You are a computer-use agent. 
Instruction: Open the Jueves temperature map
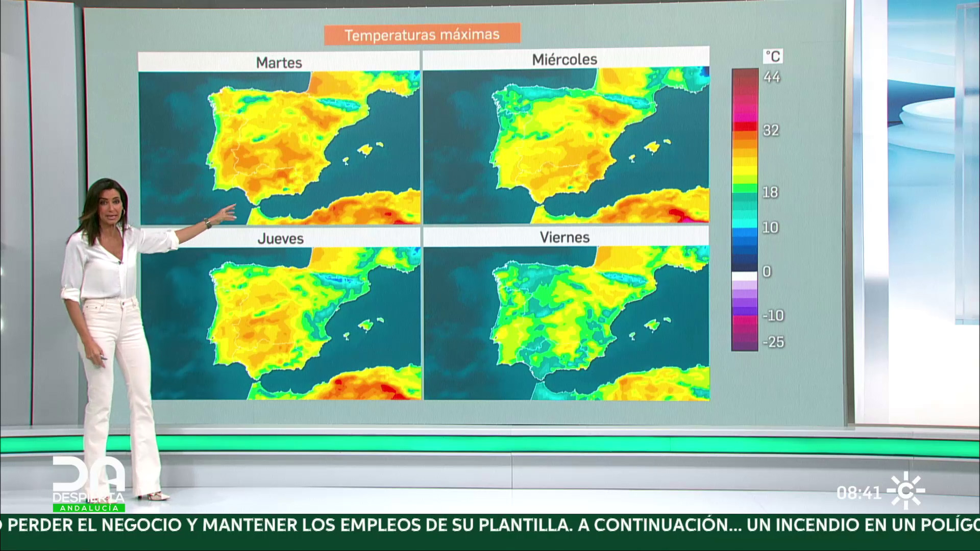[281, 323]
